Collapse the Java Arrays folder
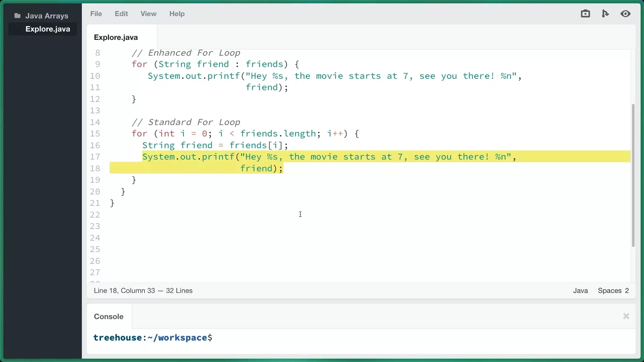 (x=42, y=16)
